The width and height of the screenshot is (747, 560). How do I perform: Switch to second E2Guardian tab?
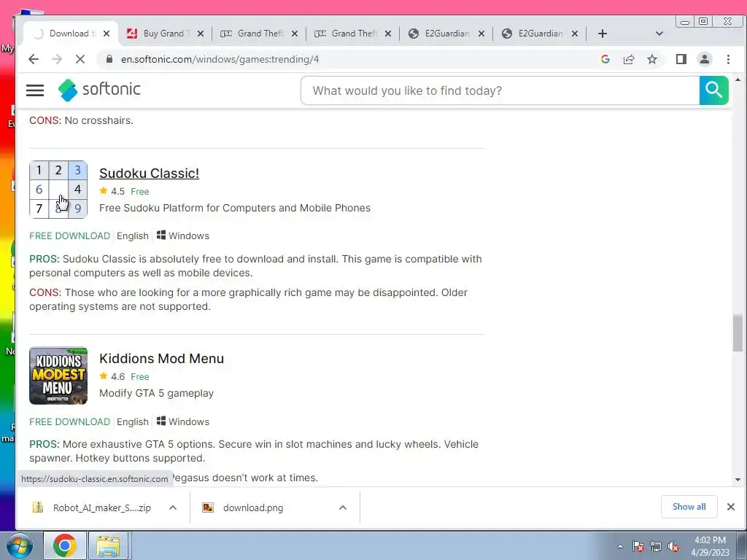click(x=540, y=34)
